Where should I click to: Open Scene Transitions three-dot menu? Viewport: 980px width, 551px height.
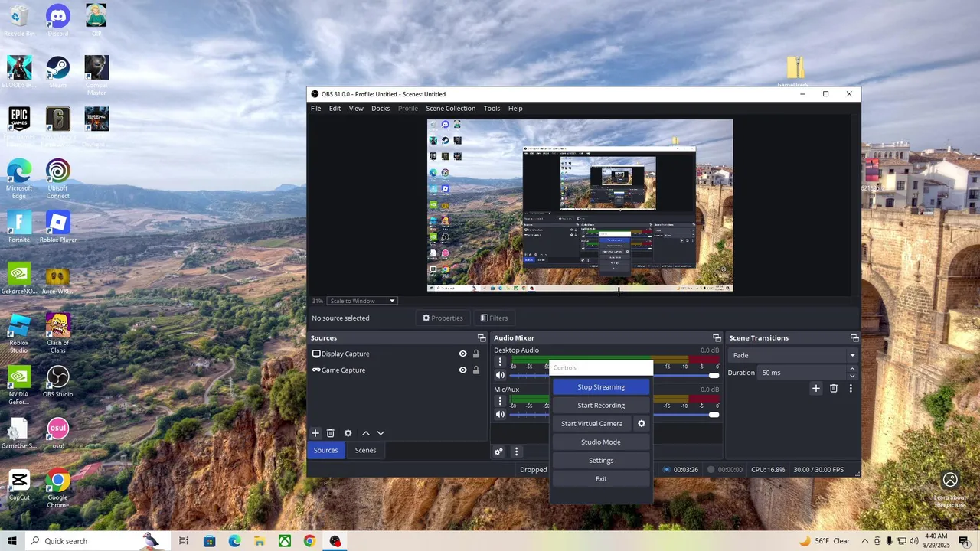pyautogui.click(x=850, y=388)
